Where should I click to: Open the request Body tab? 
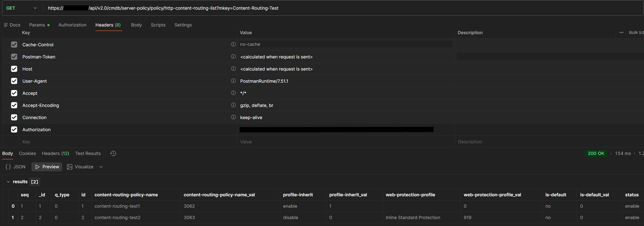coord(137,25)
